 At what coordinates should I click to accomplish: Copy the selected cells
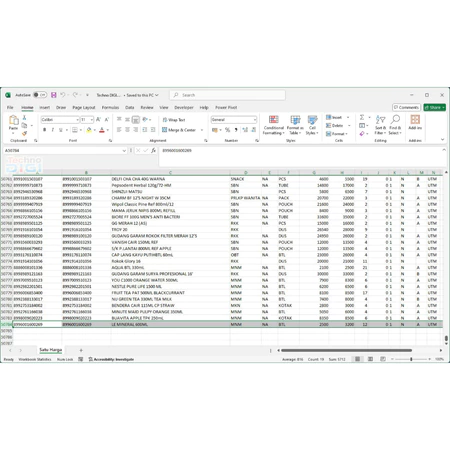click(24, 126)
